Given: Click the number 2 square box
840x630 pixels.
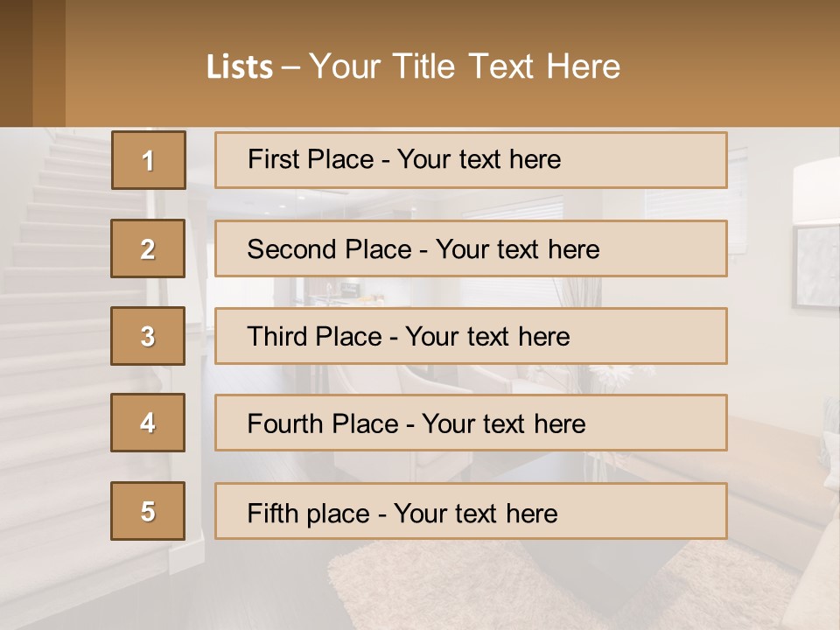Looking at the screenshot, I should (x=149, y=248).
